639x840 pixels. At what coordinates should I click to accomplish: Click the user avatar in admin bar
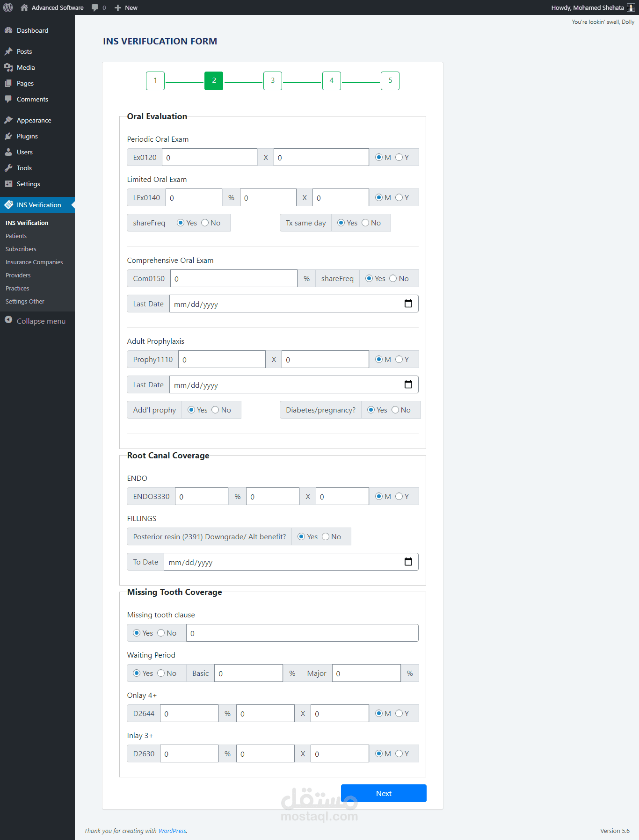[x=631, y=7]
